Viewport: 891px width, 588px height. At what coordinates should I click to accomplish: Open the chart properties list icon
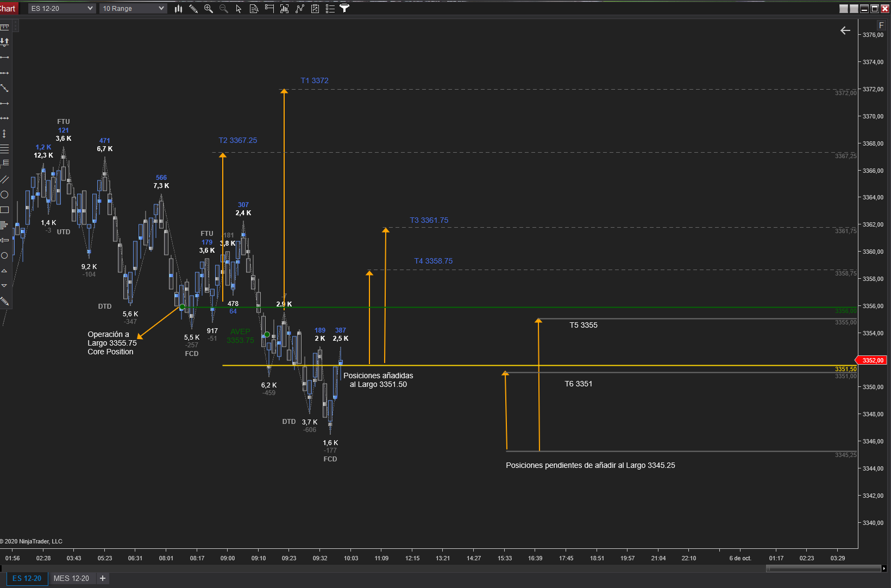330,9
